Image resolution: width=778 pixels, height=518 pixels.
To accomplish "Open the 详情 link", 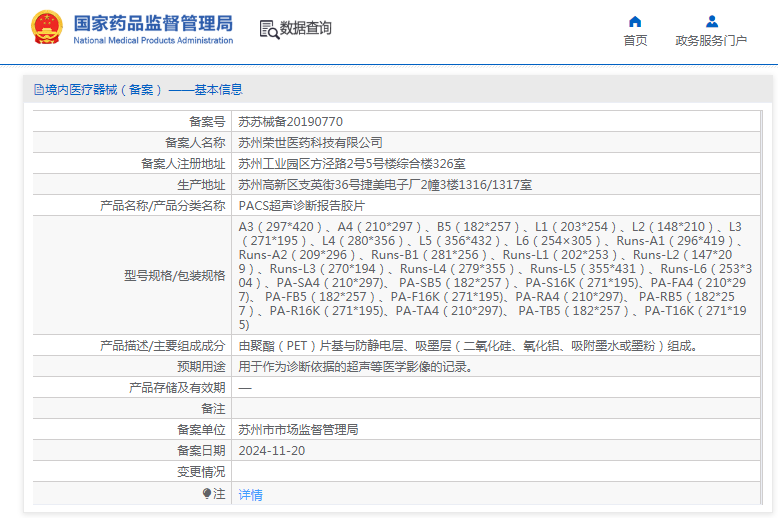I will (x=250, y=494).
